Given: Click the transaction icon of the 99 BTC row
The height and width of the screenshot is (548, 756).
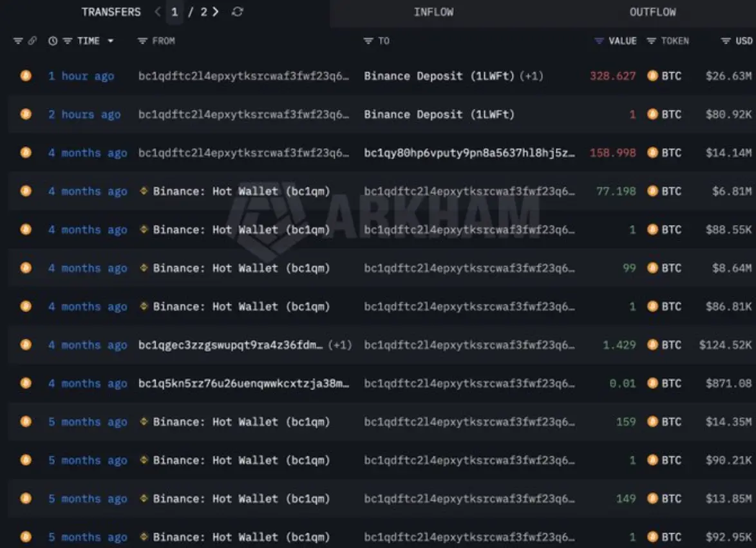Looking at the screenshot, I should click(26, 268).
